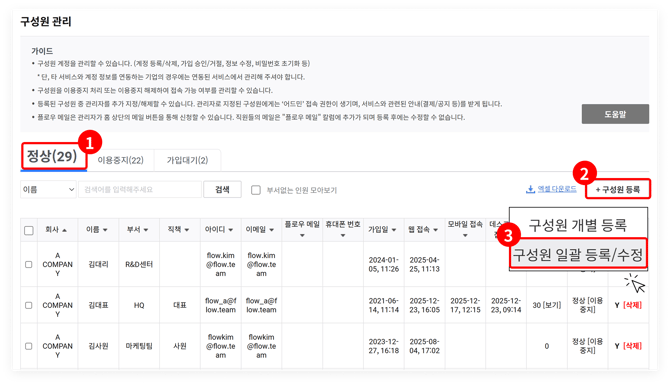Click the 이름 column sort arrow
670x385 pixels.
[105, 230]
